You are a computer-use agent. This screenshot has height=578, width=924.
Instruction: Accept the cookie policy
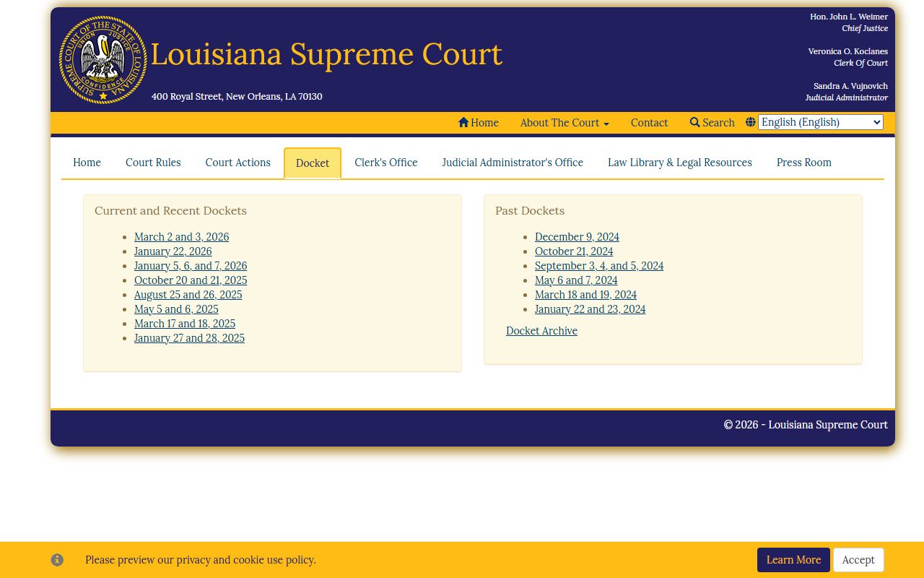(858, 560)
